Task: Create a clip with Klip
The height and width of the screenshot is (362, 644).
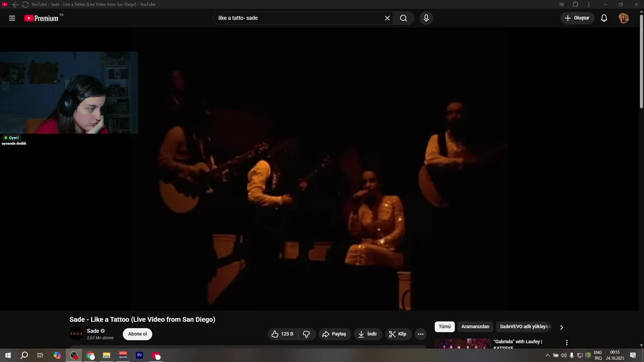Action: [398, 334]
